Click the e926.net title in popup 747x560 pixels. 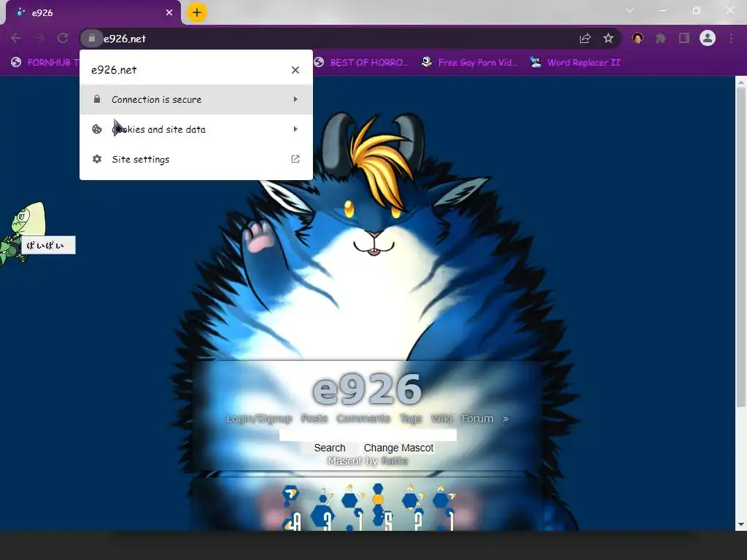point(114,70)
